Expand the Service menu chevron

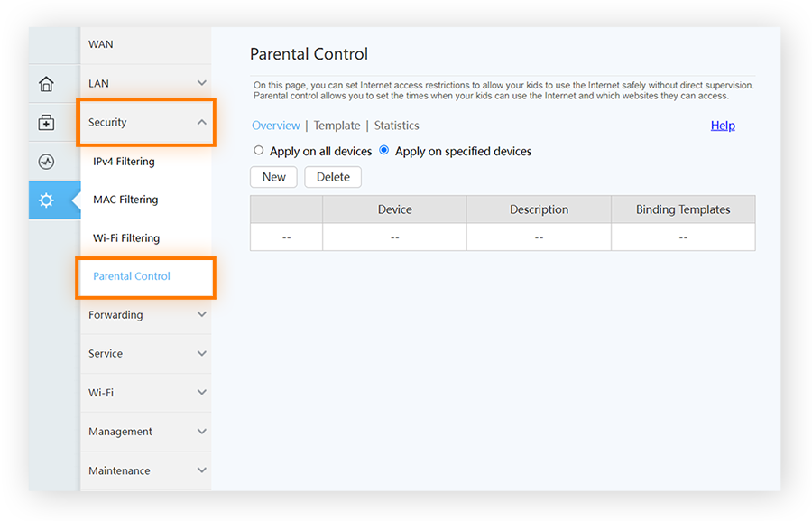(201, 354)
